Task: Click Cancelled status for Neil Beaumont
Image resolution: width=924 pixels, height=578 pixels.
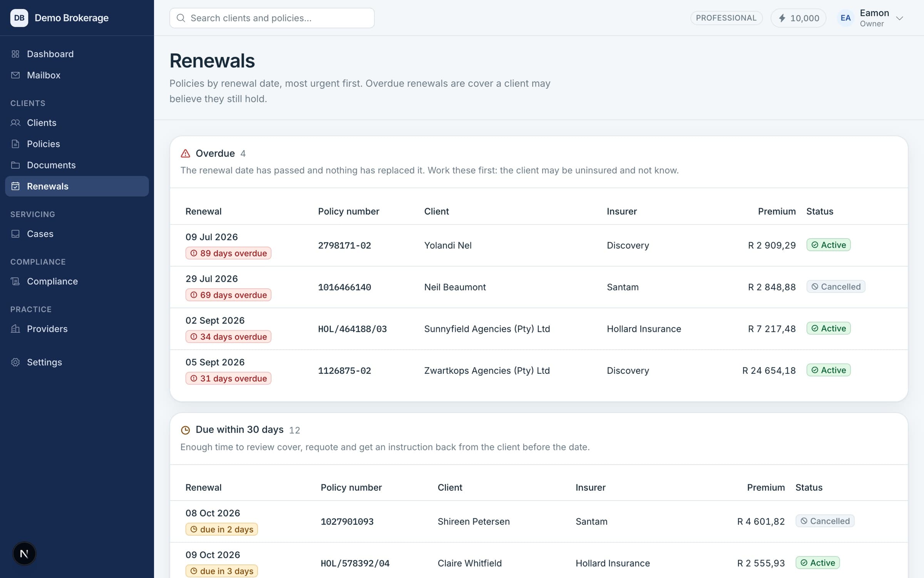Action: pos(836,287)
